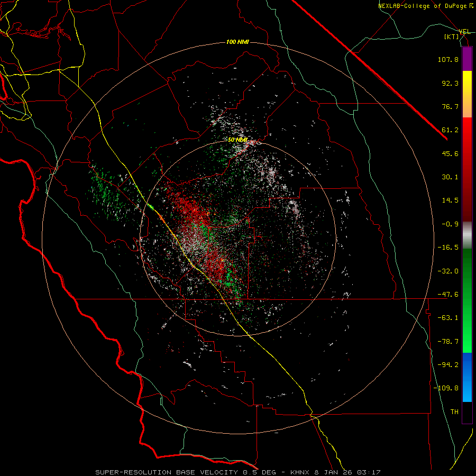Select the 14.5 velocity scale value
This screenshot has height=476, width=476.
coord(450,200)
